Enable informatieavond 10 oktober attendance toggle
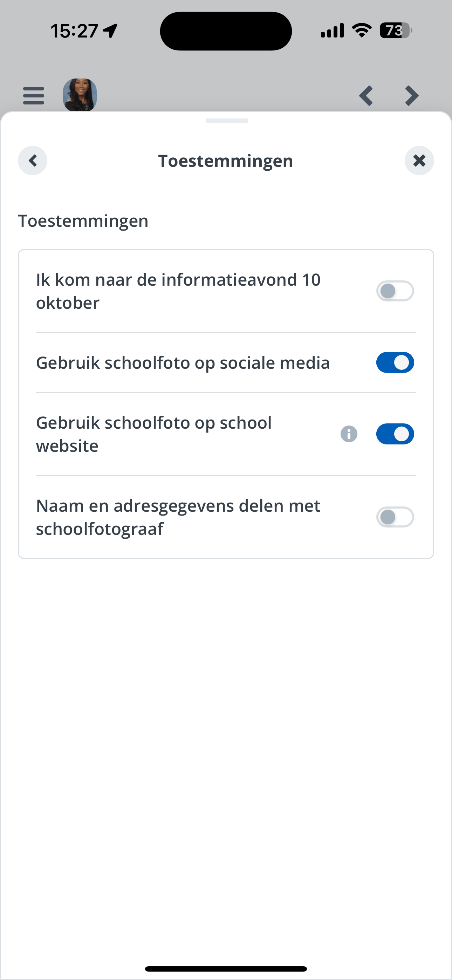The image size is (452, 980). click(395, 291)
